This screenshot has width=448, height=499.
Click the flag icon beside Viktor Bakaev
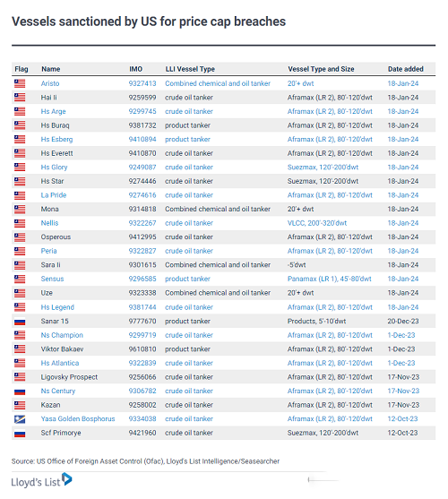[20, 349]
